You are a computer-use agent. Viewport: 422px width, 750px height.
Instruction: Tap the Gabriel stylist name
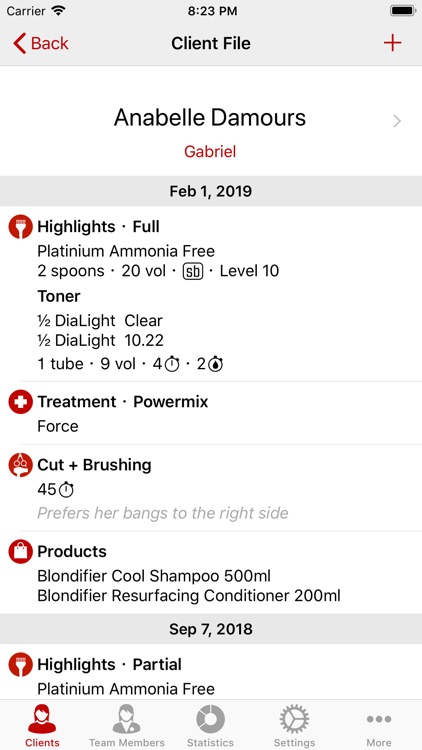pyautogui.click(x=210, y=152)
